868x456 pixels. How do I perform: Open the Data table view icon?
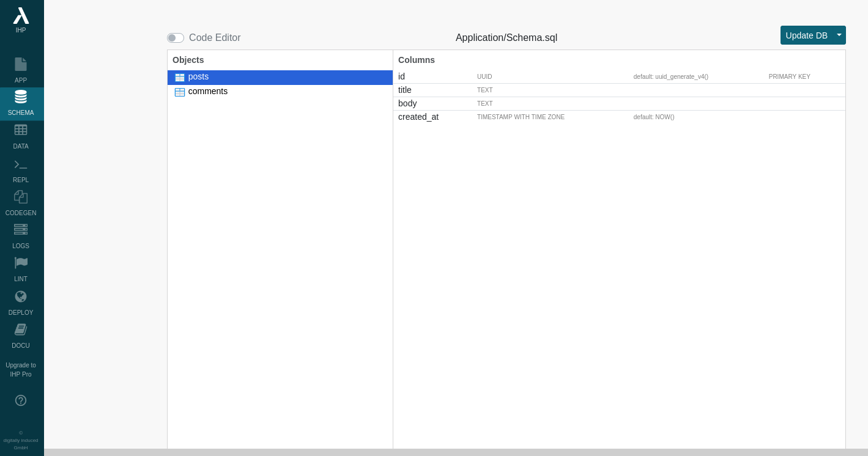21,130
